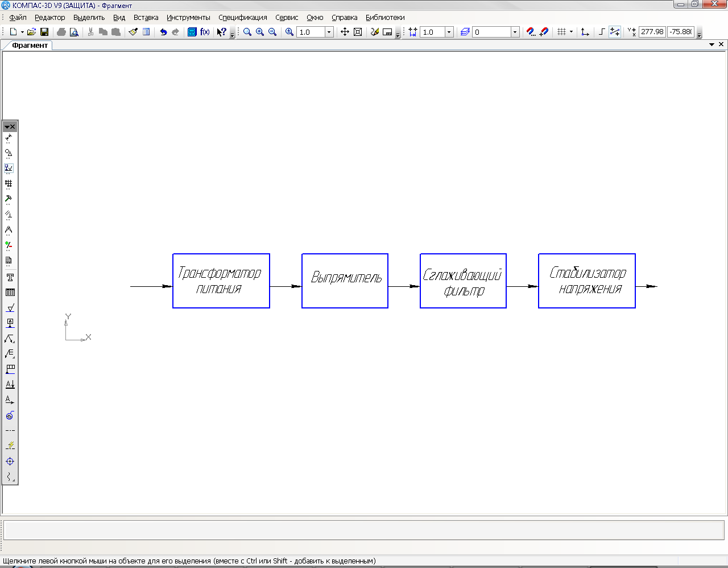Open the Variables f(x) tool
728x568 pixels.
pos(205,32)
